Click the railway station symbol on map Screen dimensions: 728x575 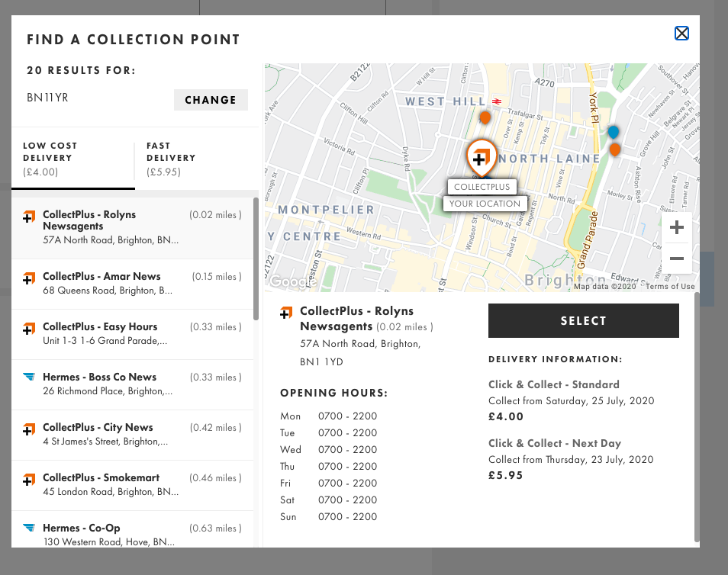(497, 101)
